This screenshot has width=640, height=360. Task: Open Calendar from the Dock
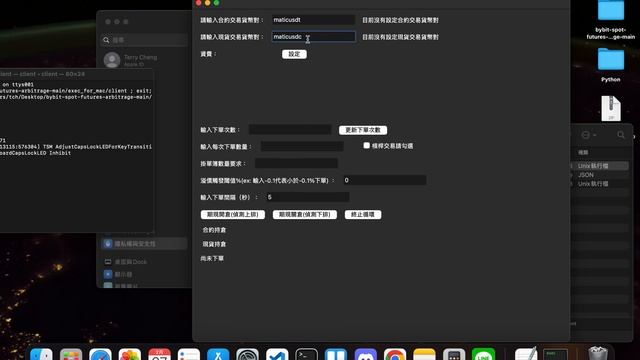click(x=159, y=355)
